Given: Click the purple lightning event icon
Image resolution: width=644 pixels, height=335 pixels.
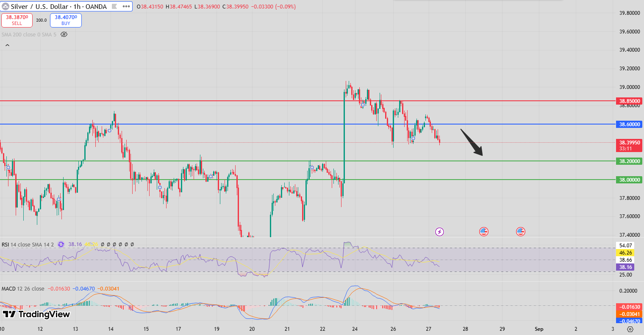Looking at the screenshot, I should point(440,232).
